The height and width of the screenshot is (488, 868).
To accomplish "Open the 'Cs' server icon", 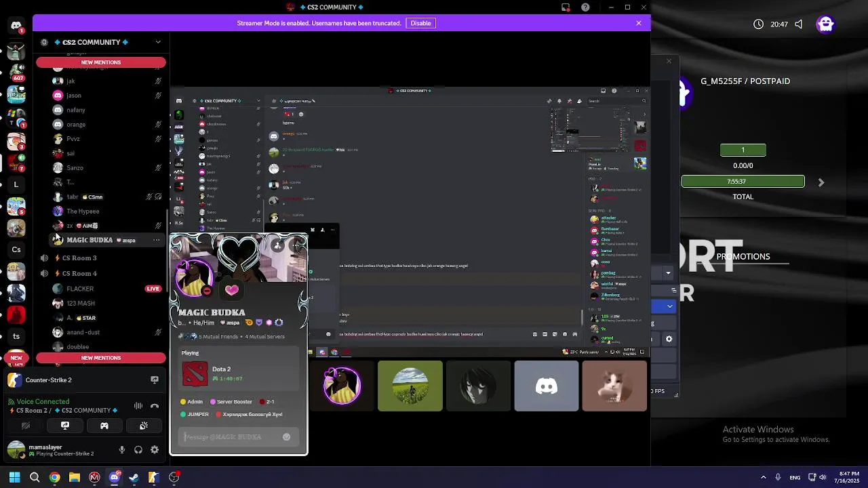I will tap(16, 249).
